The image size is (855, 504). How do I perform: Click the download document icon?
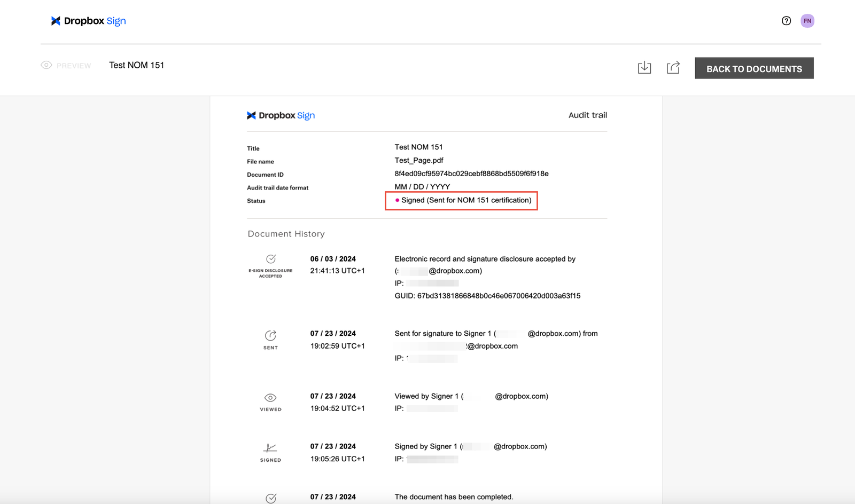click(644, 67)
